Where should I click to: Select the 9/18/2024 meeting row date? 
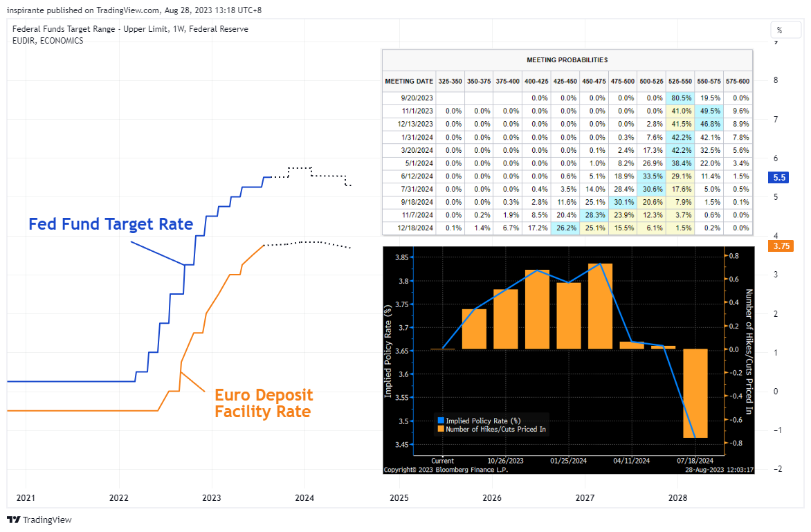[x=417, y=201]
